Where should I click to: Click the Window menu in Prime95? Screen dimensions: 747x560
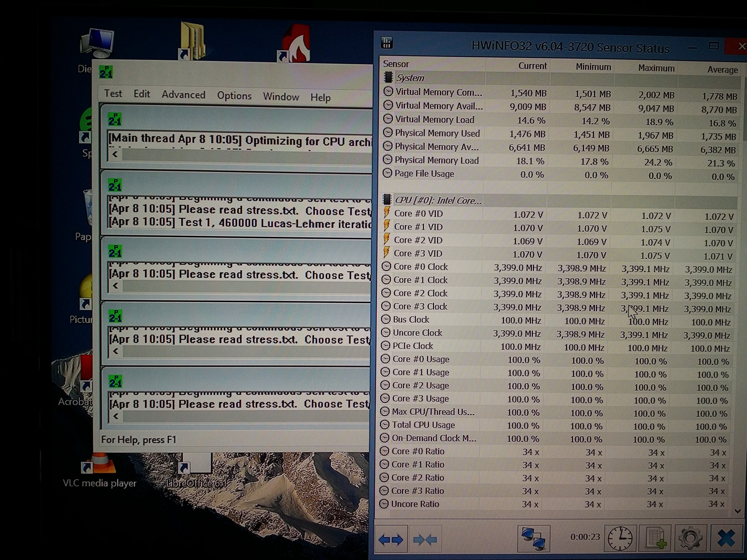pos(281,97)
